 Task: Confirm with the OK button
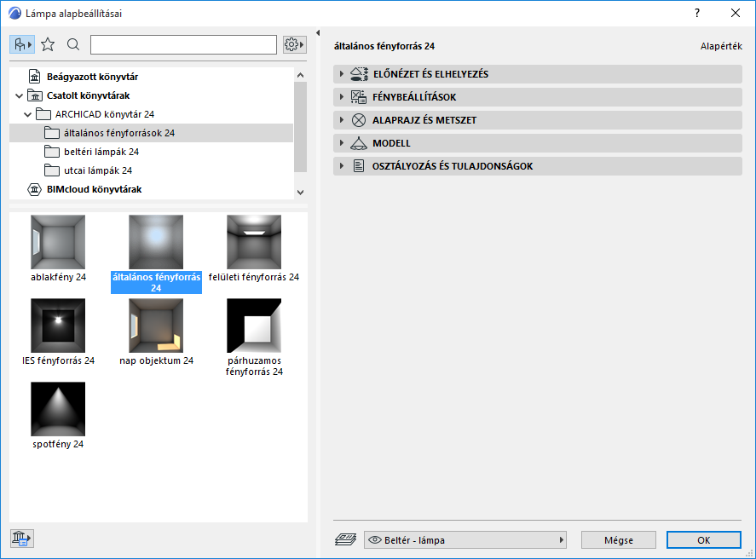[703, 540]
